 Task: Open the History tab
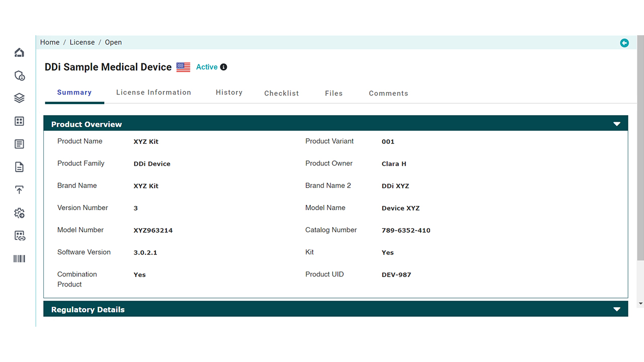pyautogui.click(x=229, y=93)
